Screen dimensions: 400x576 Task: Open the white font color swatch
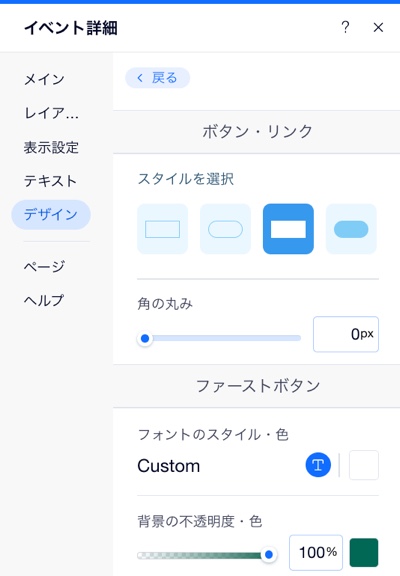click(364, 465)
